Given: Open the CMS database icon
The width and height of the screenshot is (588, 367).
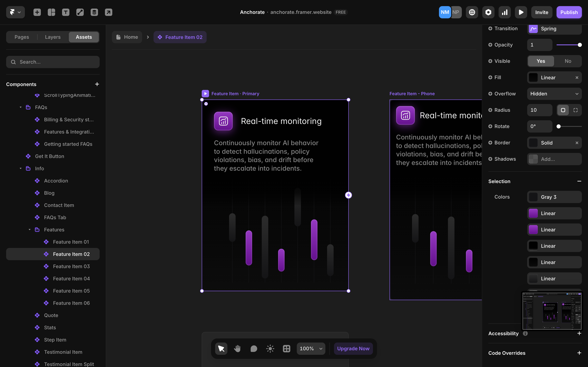Looking at the screenshot, I should coord(94,12).
